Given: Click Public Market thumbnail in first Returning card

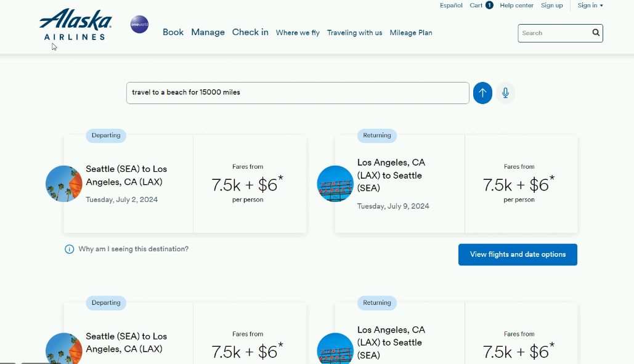Looking at the screenshot, I should (x=335, y=184).
